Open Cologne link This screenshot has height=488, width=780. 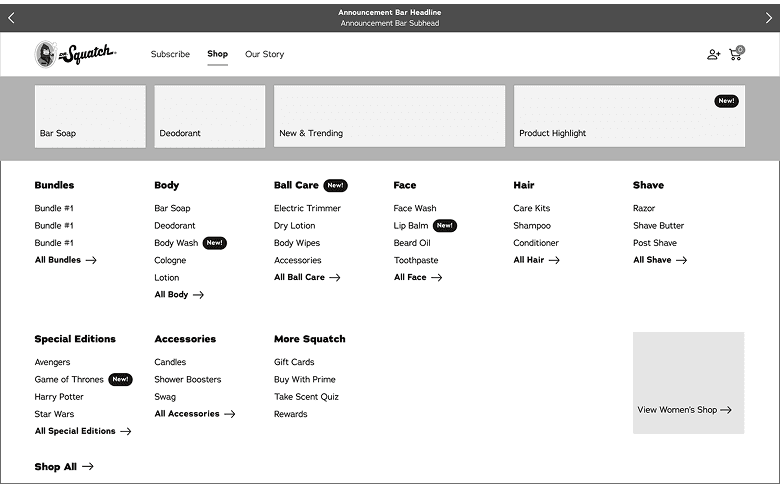(x=170, y=260)
